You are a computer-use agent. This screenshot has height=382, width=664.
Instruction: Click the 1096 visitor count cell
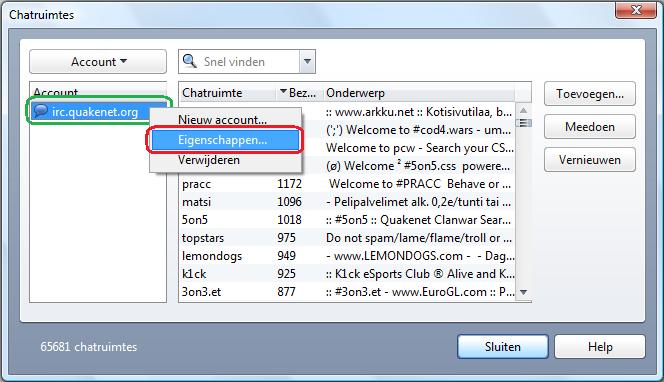[x=290, y=202]
